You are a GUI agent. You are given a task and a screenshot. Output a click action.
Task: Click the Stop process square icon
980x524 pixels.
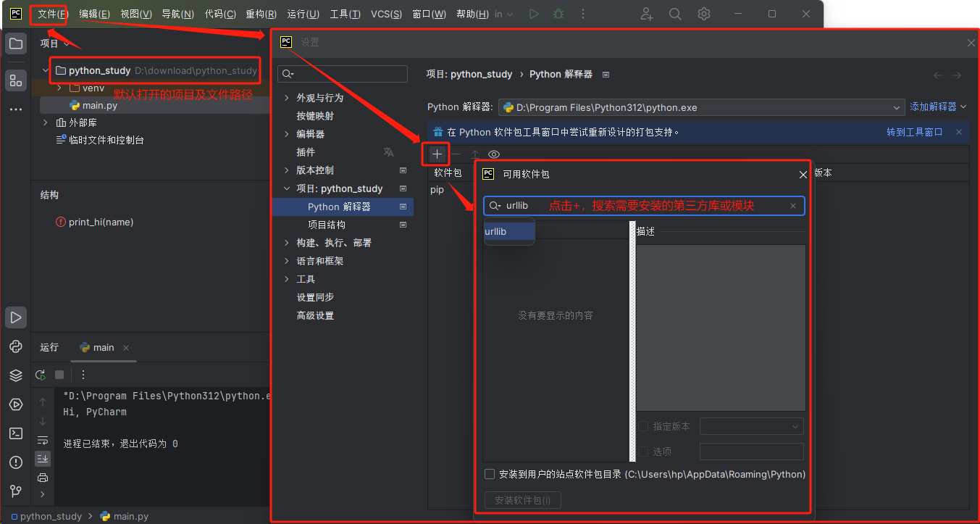[x=59, y=375]
